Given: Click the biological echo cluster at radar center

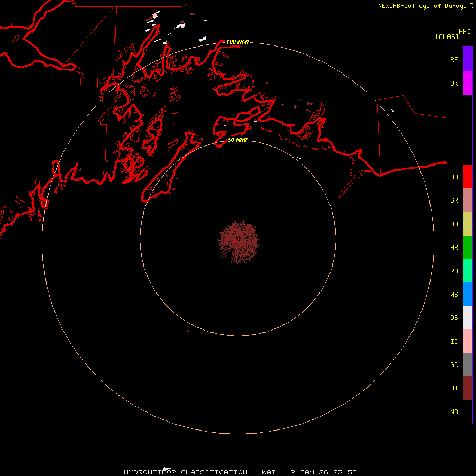Looking at the screenshot, I should (237, 242).
